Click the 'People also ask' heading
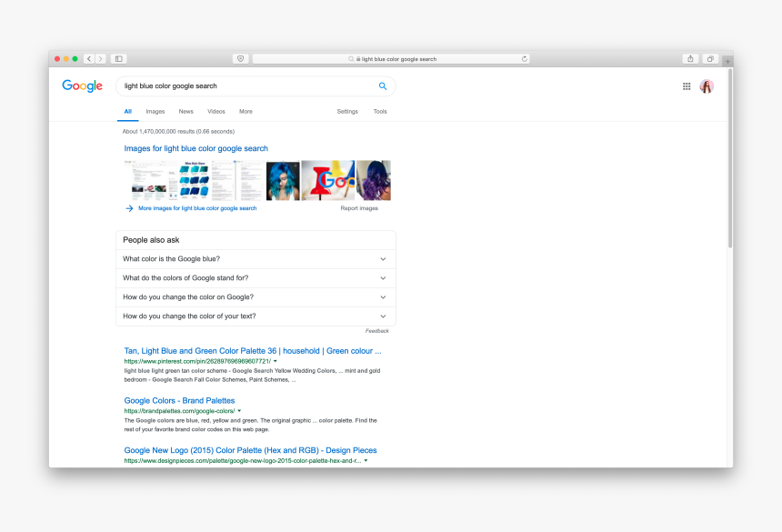This screenshot has width=782, height=532. pyautogui.click(x=151, y=240)
